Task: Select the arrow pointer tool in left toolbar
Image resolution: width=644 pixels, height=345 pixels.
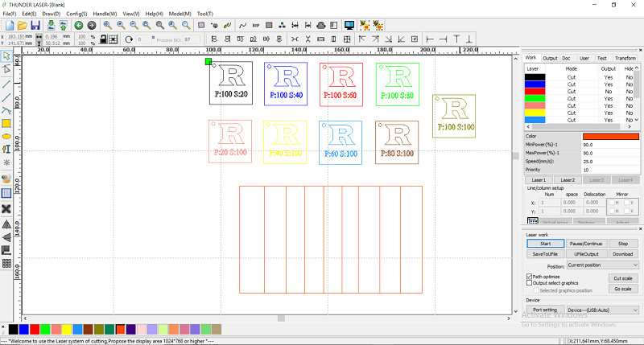Action: 6,56
